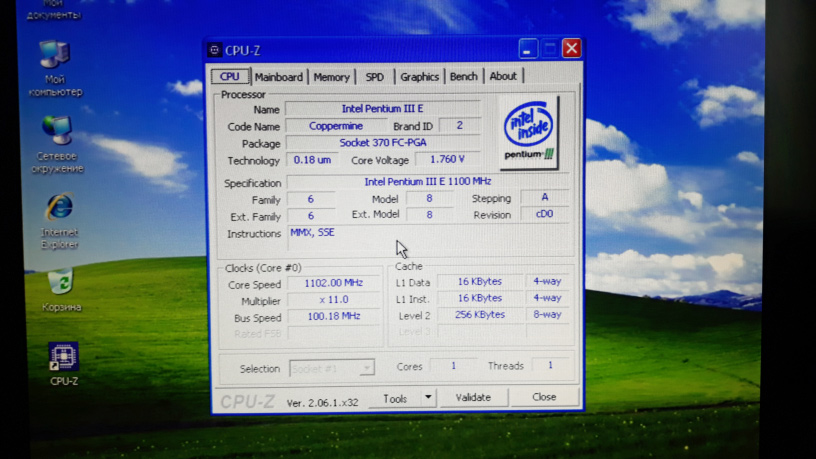Image resolution: width=816 pixels, height=459 pixels.
Task: Click the Validate button
Action: 473,398
